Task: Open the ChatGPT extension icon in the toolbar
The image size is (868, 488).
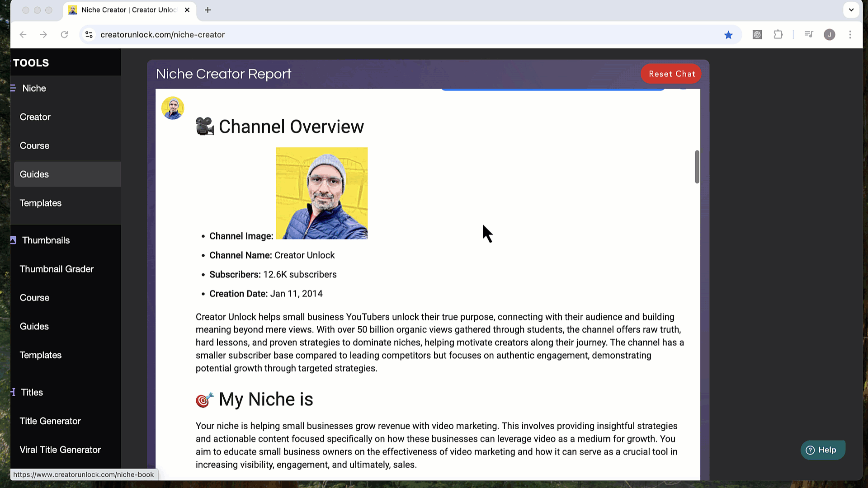Action: (x=757, y=34)
